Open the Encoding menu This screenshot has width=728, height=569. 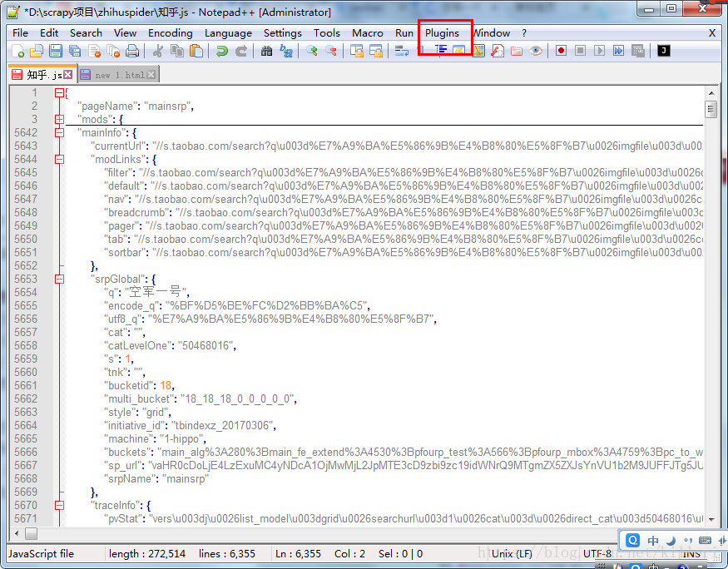coord(171,33)
